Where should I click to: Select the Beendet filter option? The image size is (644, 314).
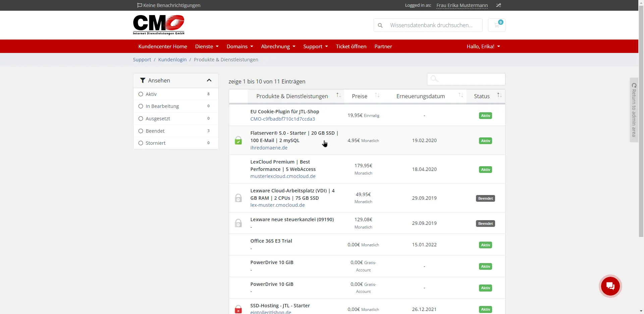(141, 131)
